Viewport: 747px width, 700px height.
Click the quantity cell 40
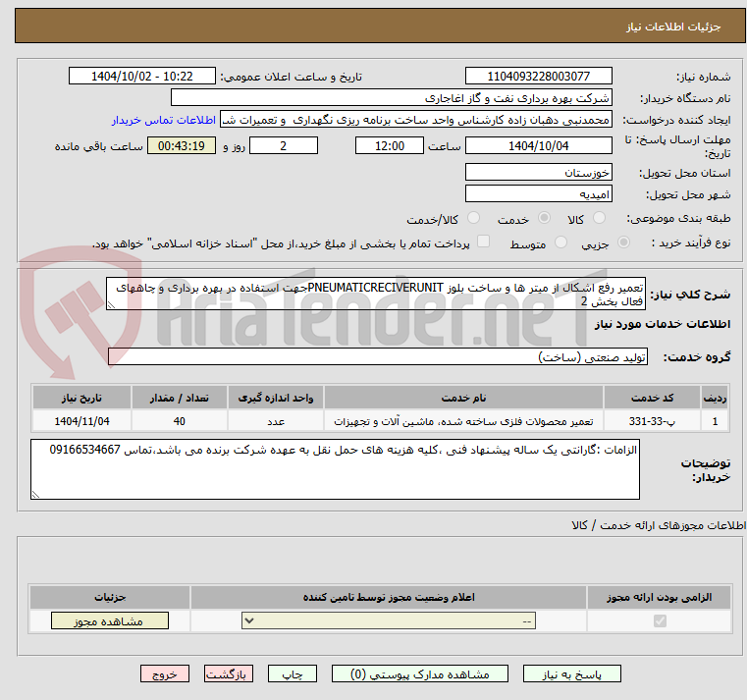click(179, 421)
